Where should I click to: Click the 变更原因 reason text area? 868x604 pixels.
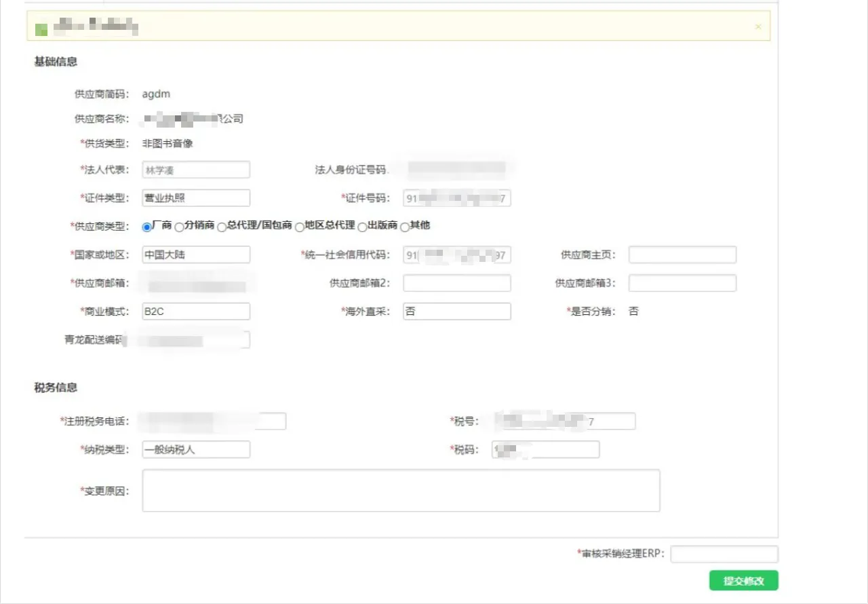(x=400, y=489)
